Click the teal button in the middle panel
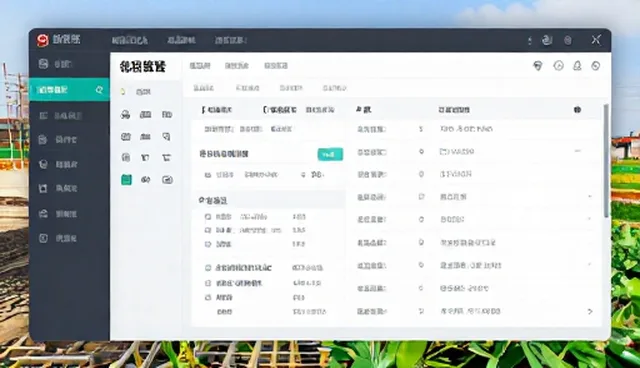The height and width of the screenshot is (368, 640). point(330,154)
